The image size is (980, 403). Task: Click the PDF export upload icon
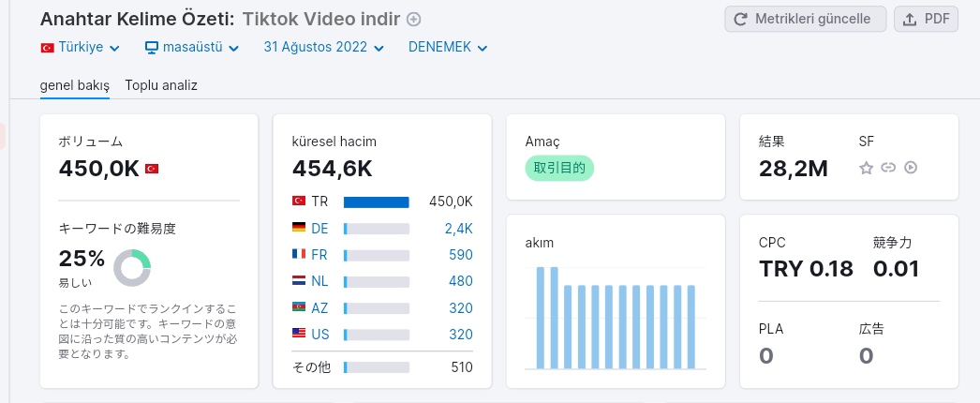pyautogui.click(x=910, y=19)
